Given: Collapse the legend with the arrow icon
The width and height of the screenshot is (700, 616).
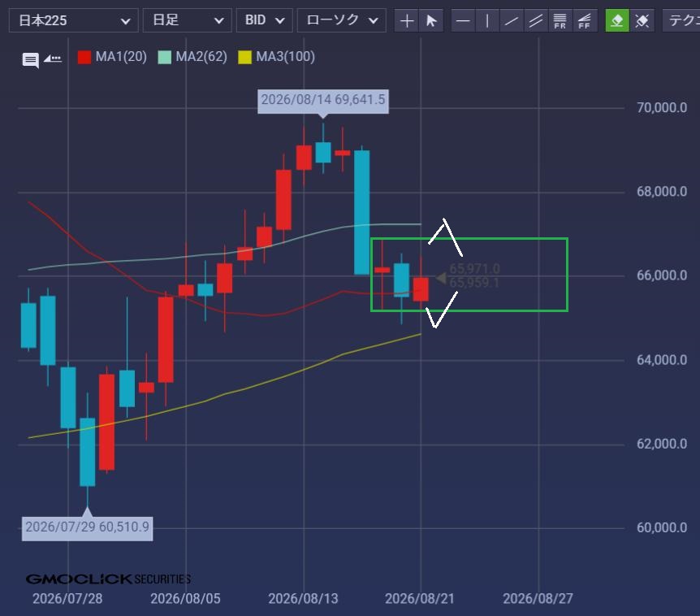Looking at the screenshot, I should click(x=53, y=59).
